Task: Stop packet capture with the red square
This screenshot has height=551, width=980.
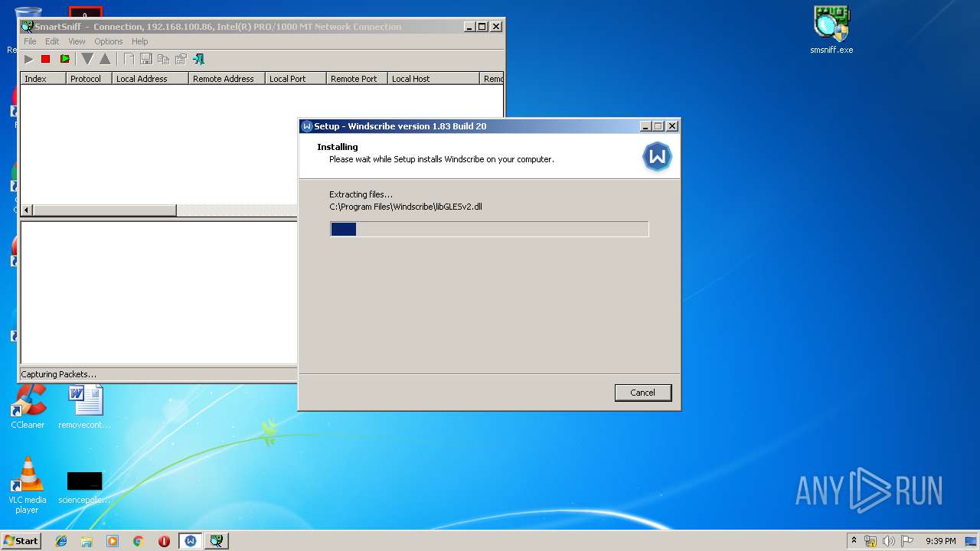Action: click(x=46, y=59)
